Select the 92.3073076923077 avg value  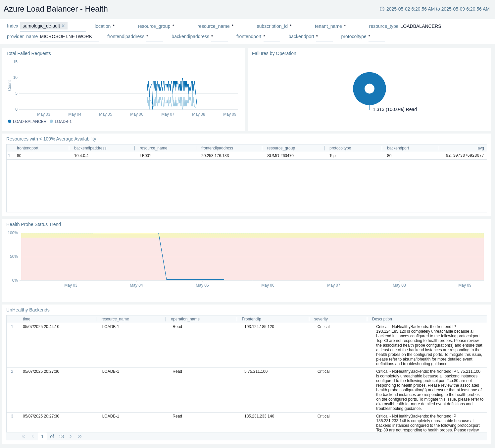point(465,155)
